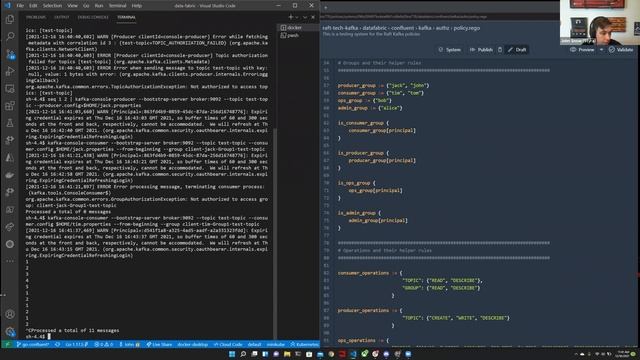Image resolution: width=640 pixels, height=360 pixels.
Task: Open the Testing flask icon
Action: [10, 123]
